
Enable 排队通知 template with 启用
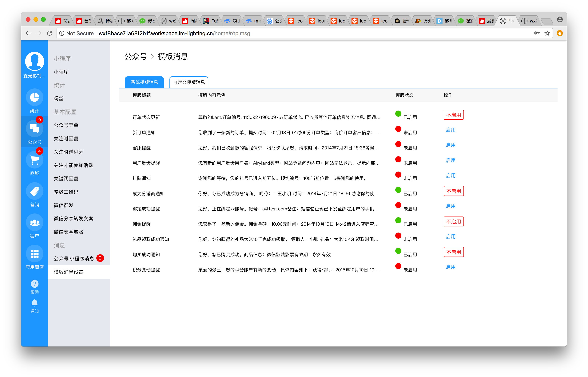point(451,176)
